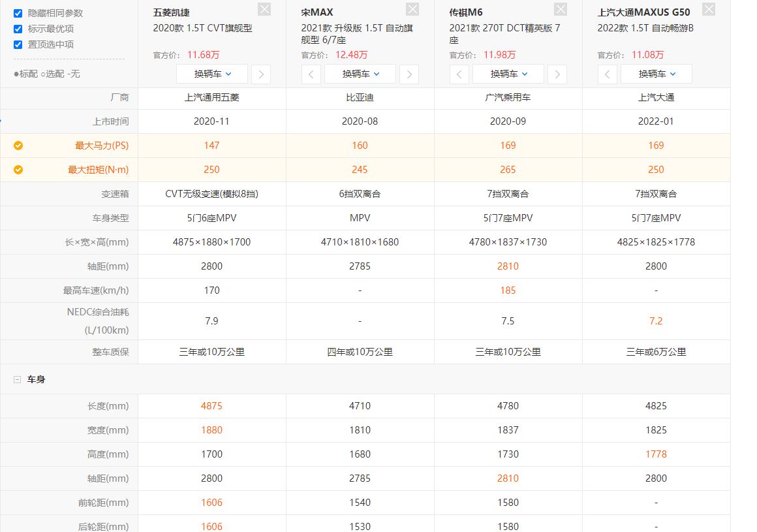Remove 五菱凯捷 from the comparison

point(264,9)
